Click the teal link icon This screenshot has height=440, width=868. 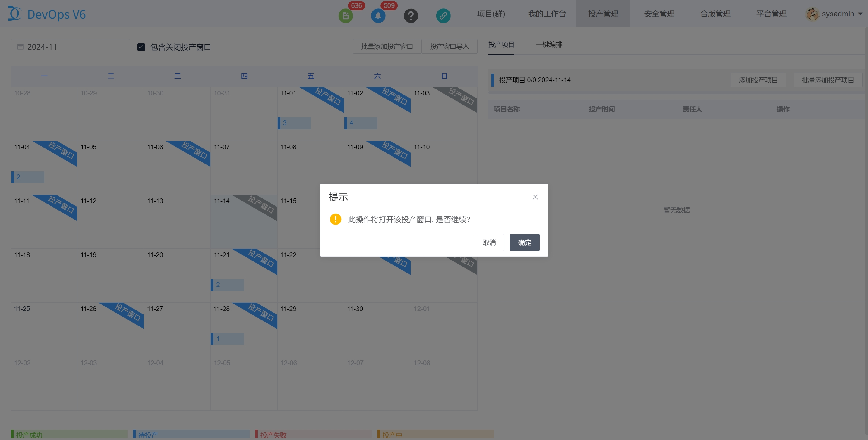click(443, 15)
